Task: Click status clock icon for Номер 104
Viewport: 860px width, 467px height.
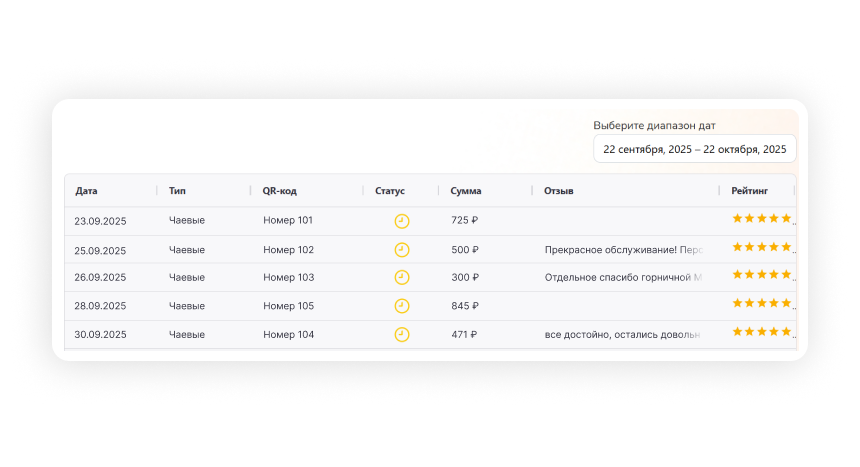Action: (402, 334)
